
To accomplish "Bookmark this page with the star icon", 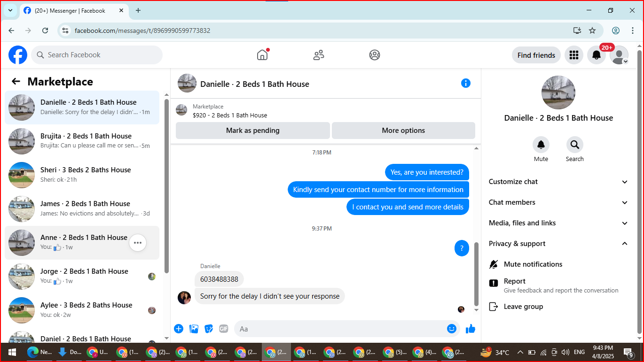I will click(592, 31).
